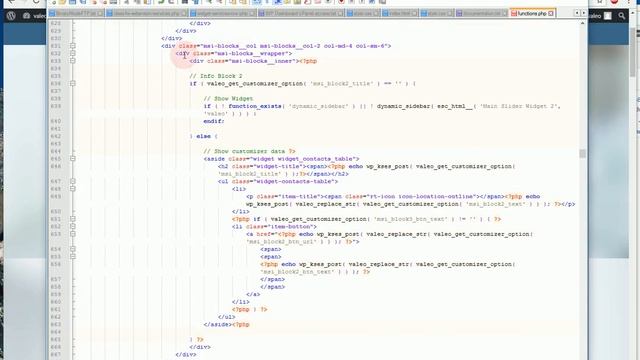Screen dimensions: 640x360
Task: Close the functions.php tab
Action: click(x=551, y=13)
